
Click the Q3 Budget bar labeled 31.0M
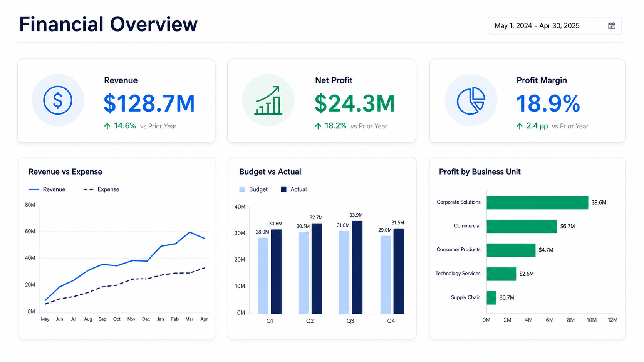pyautogui.click(x=344, y=272)
